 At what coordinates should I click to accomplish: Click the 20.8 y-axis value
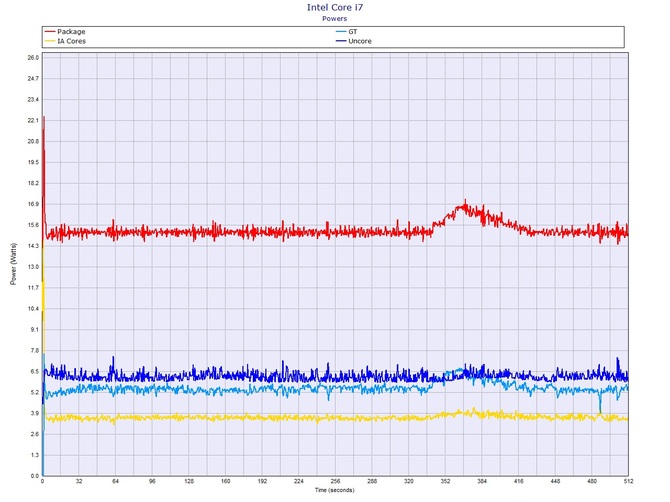click(33, 141)
